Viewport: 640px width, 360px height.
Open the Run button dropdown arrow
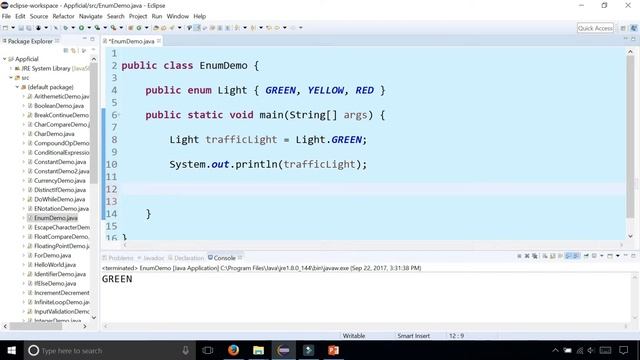tap(89, 28)
